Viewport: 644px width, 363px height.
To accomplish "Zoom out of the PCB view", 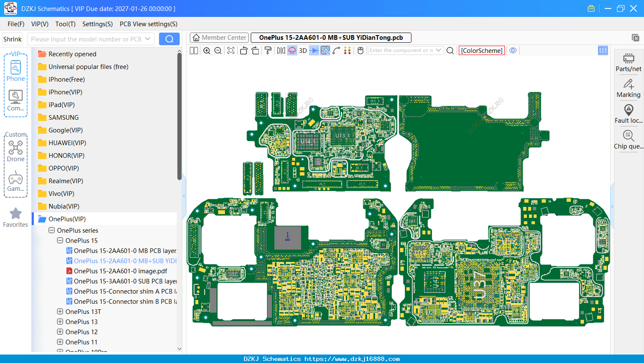I will [x=218, y=50].
